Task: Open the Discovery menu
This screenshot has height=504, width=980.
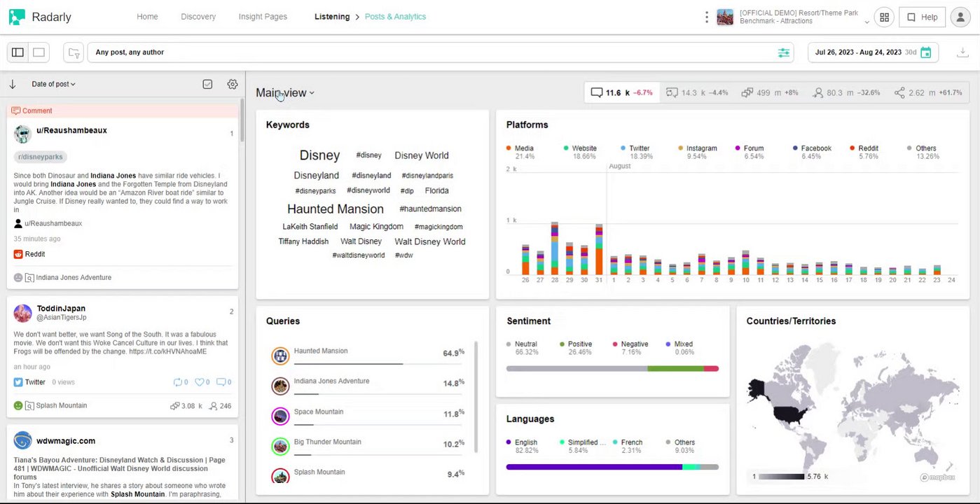Action: coord(198,17)
